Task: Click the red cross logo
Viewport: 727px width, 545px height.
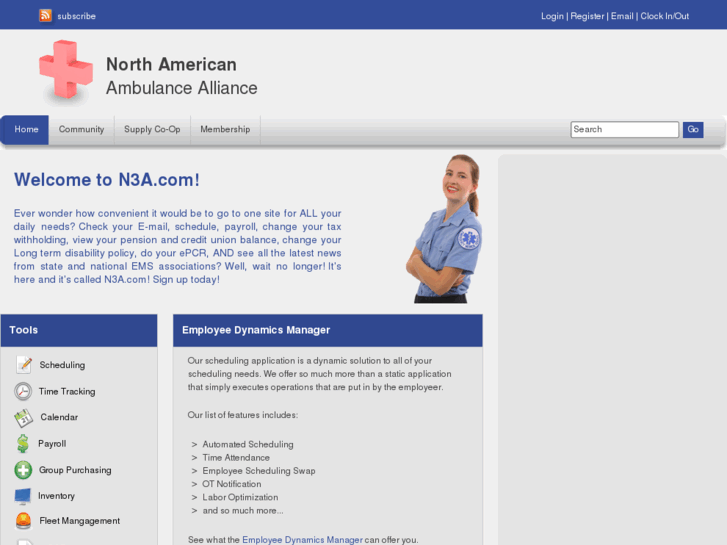Action: (x=66, y=70)
